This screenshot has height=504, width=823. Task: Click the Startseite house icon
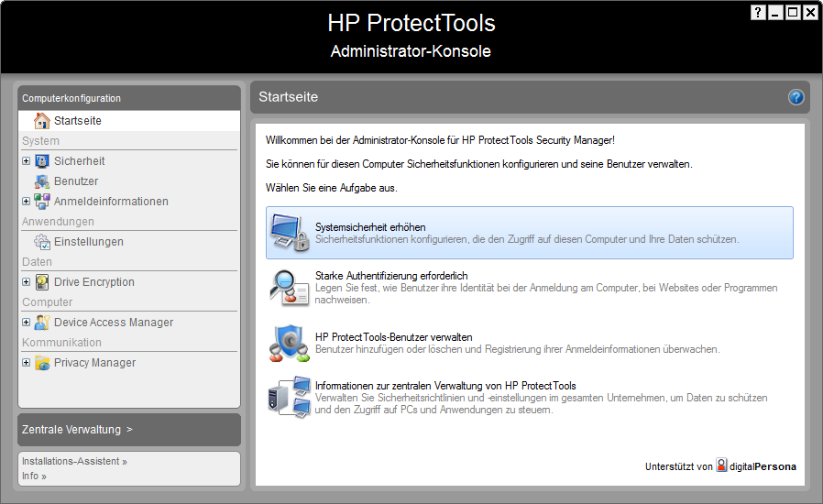pyautogui.click(x=42, y=121)
